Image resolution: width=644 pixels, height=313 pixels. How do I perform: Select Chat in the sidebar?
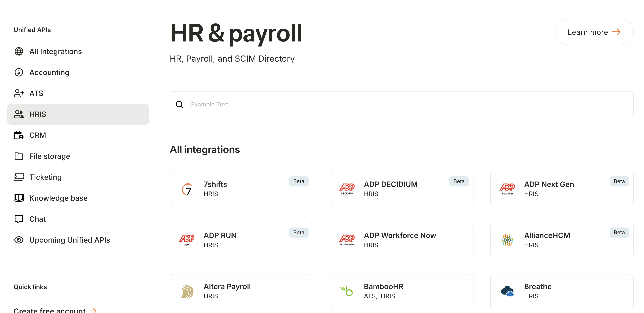click(x=78, y=219)
